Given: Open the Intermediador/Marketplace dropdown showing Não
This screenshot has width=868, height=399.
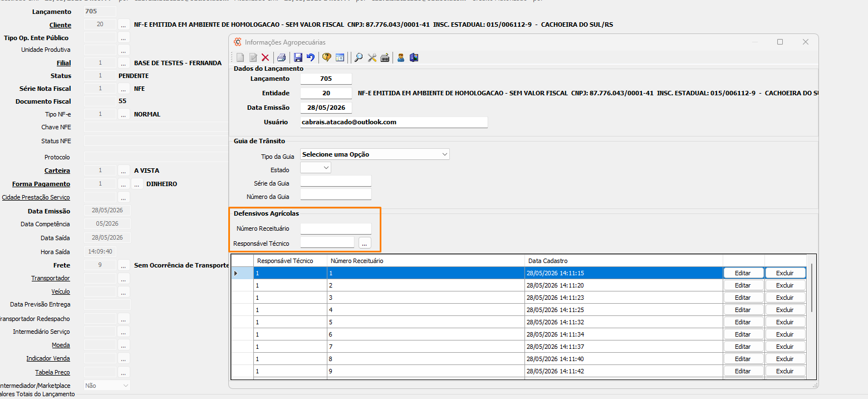Looking at the screenshot, I should coord(107,385).
